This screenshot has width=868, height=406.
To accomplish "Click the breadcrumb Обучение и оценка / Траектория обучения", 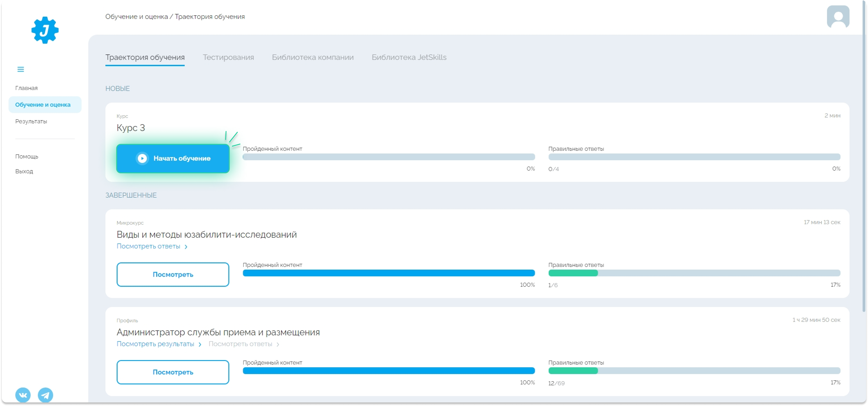I will click(175, 16).
